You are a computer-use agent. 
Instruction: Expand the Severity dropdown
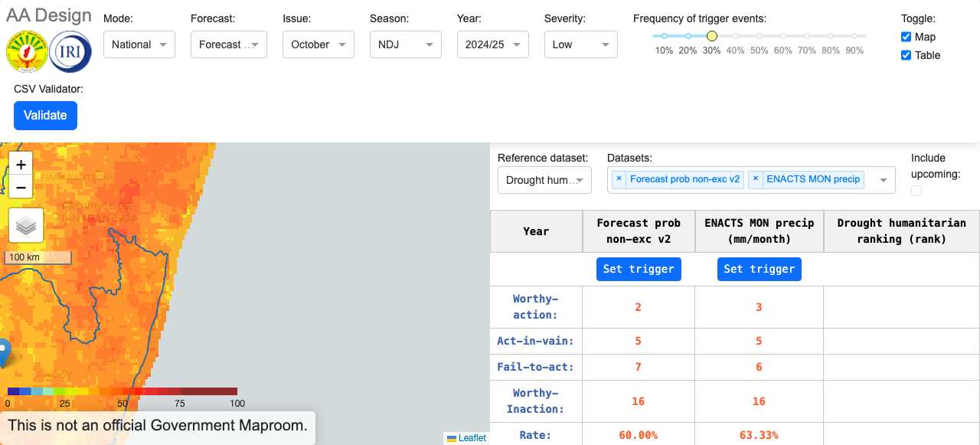click(x=580, y=44)
